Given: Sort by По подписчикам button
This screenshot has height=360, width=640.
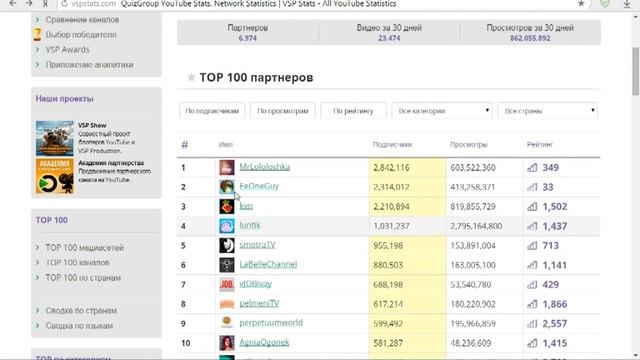Looking at the screenshot, I should pyautogui.click(x=212, y=111).
